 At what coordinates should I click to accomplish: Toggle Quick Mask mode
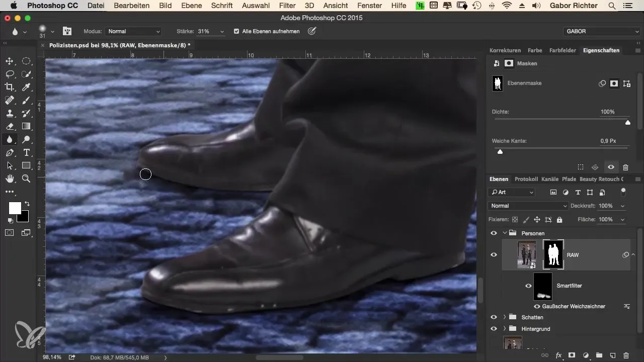click(10, 232)
